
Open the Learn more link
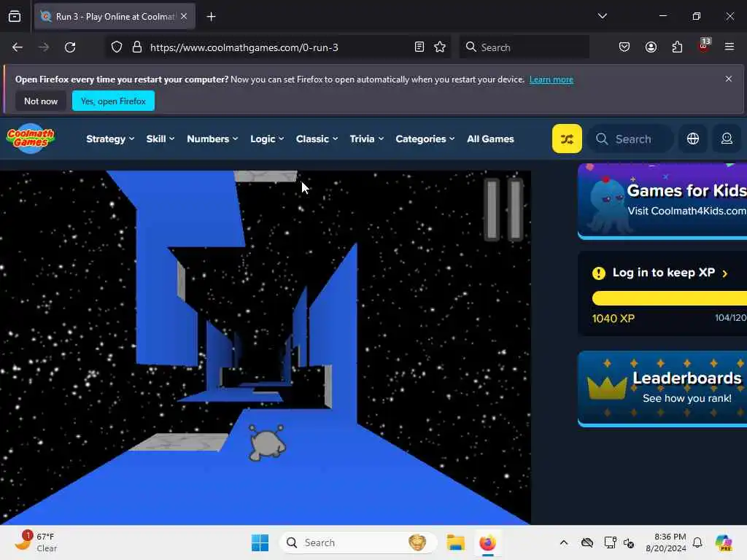(551, 79)
